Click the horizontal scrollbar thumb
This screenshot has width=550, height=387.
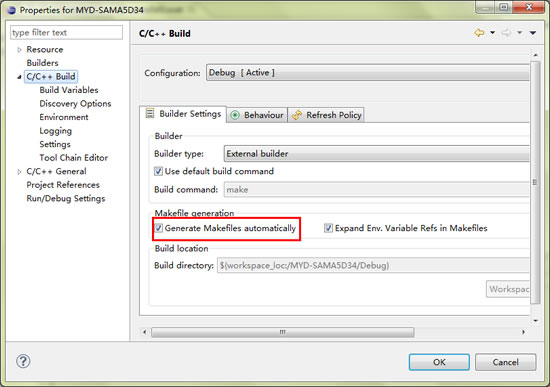[282, 332]
